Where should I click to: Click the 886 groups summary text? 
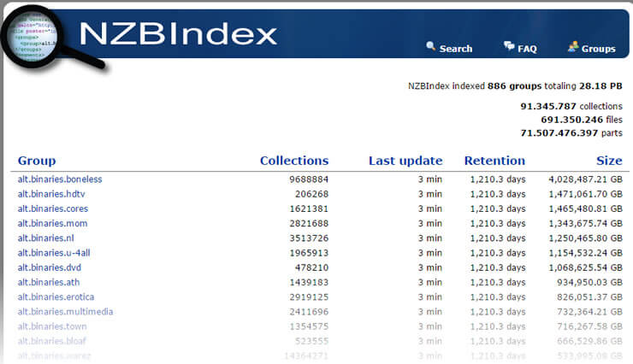(514, 85)
